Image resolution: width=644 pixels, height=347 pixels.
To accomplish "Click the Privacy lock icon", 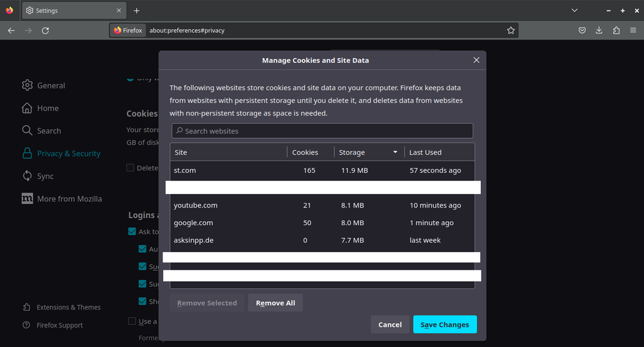I will tap(27, 153).
